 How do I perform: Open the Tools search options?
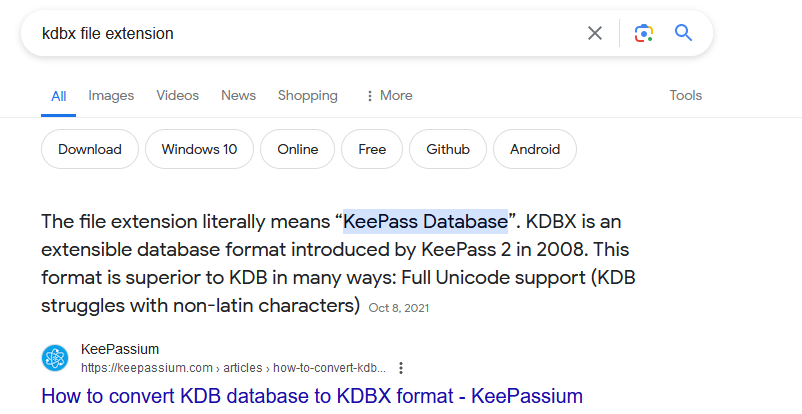(685, 96)
